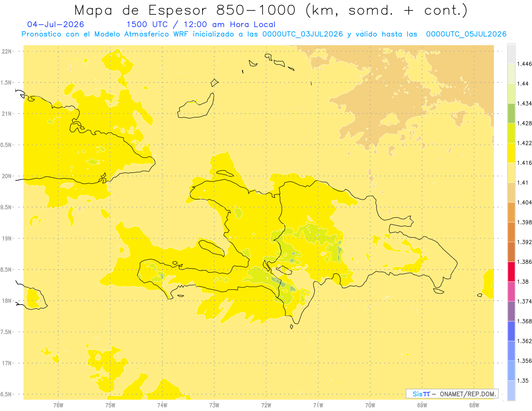Click the longitude tick label '76W'
This screenshot has width=532, height=411.
pyautogui.click(x=58, y=405)
